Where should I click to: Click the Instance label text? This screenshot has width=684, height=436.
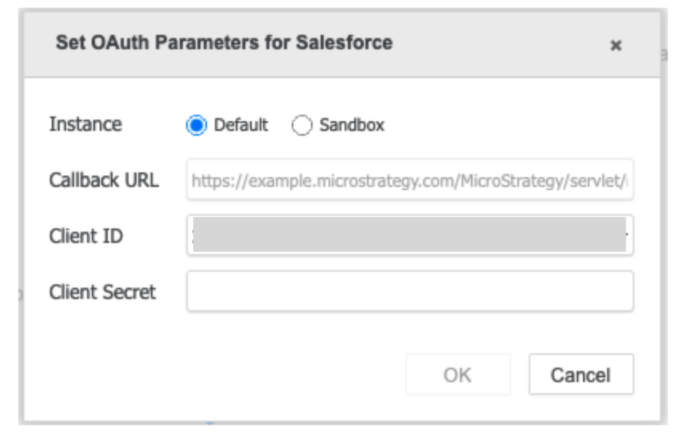(86, 124)
